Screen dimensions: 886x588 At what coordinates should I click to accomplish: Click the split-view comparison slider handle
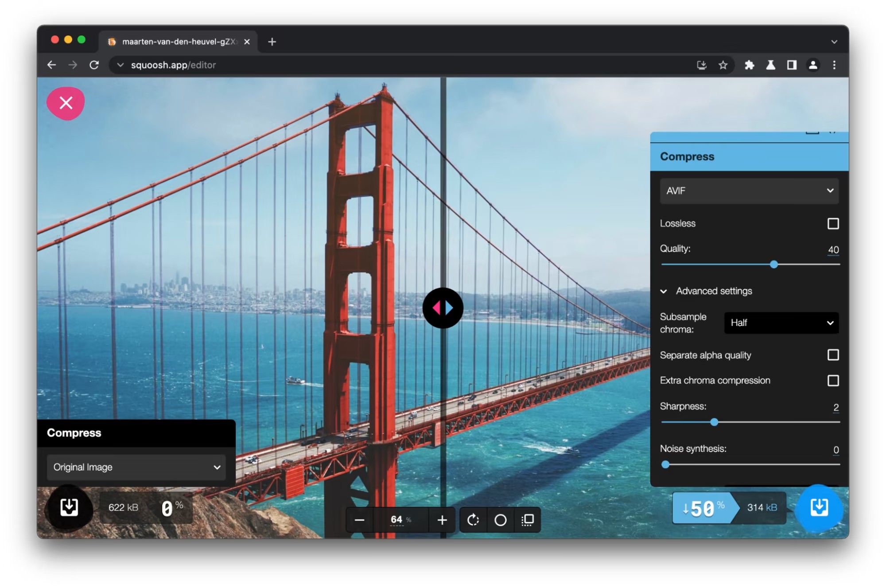pyautogui.click(x=443, y=308)
